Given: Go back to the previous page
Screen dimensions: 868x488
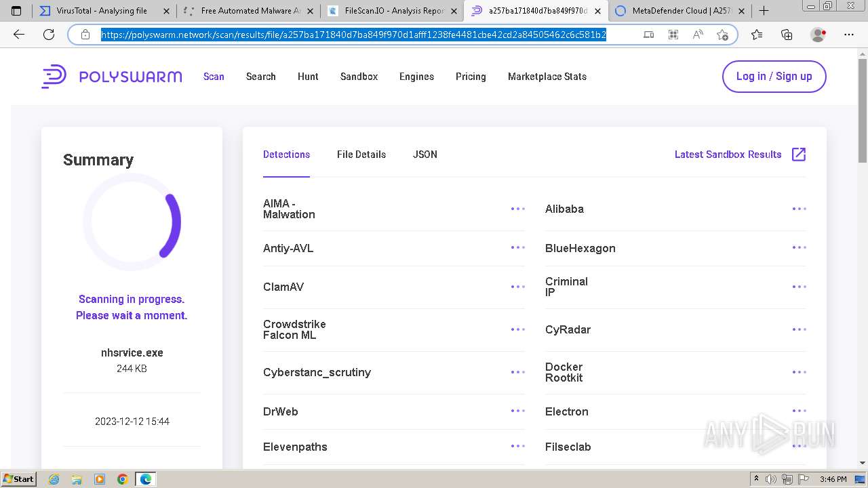Looking at the screenshot, I should (19, 35).
